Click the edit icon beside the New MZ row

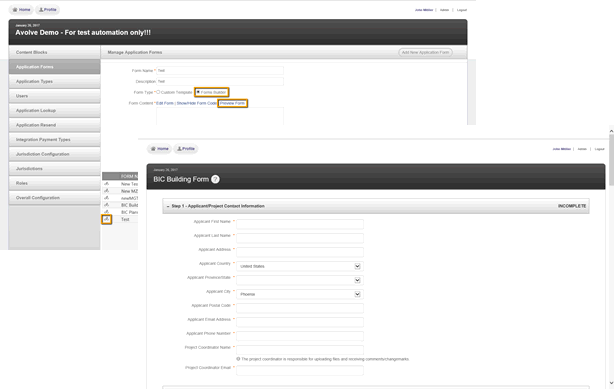tap(107, 191)
